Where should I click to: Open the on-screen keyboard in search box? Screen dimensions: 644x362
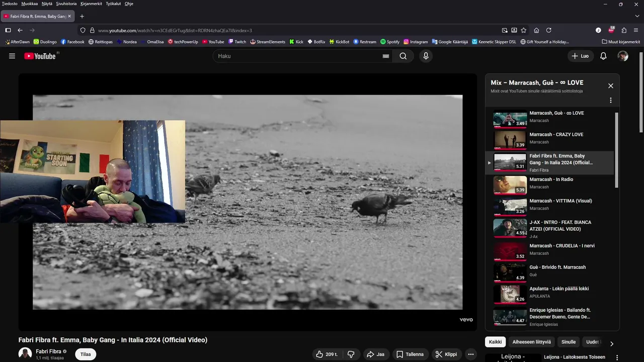coord(386,56)
